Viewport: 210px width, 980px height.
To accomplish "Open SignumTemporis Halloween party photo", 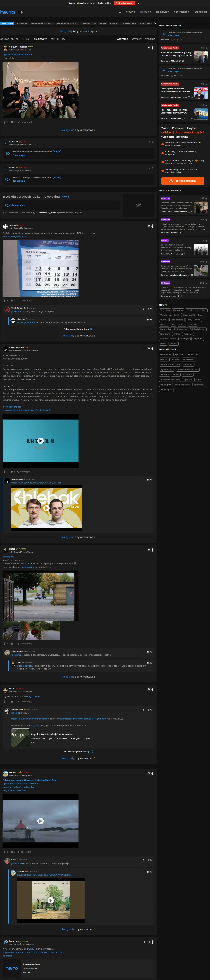I will click(40, 90).
